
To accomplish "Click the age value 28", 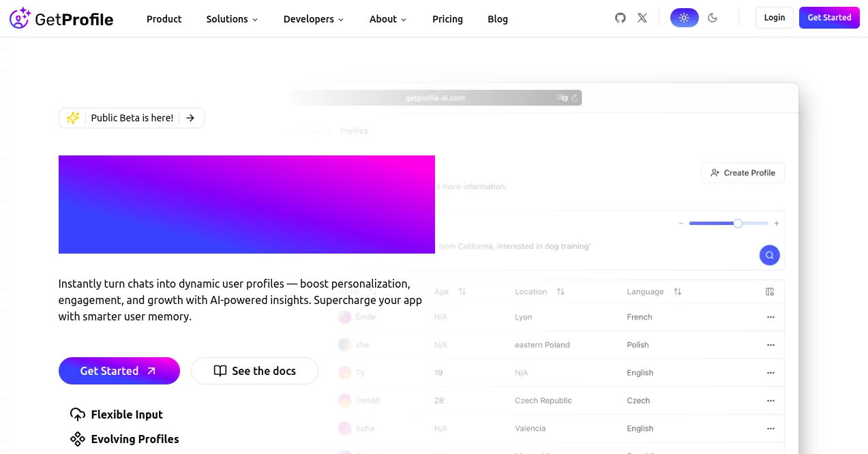I will click(439, 401).
